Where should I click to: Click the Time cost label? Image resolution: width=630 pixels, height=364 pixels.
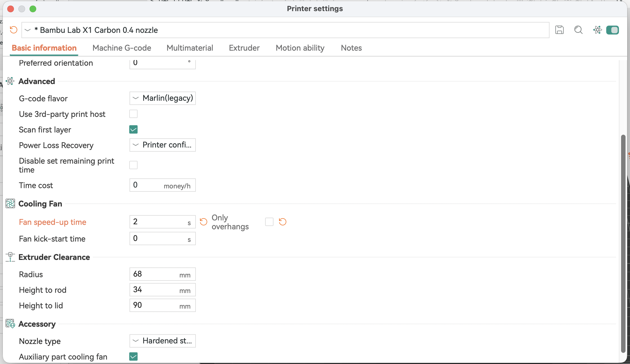[x=36, y=185]
